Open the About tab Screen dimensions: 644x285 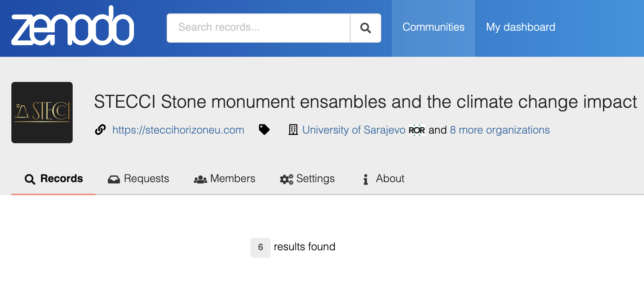click(383, 179)
